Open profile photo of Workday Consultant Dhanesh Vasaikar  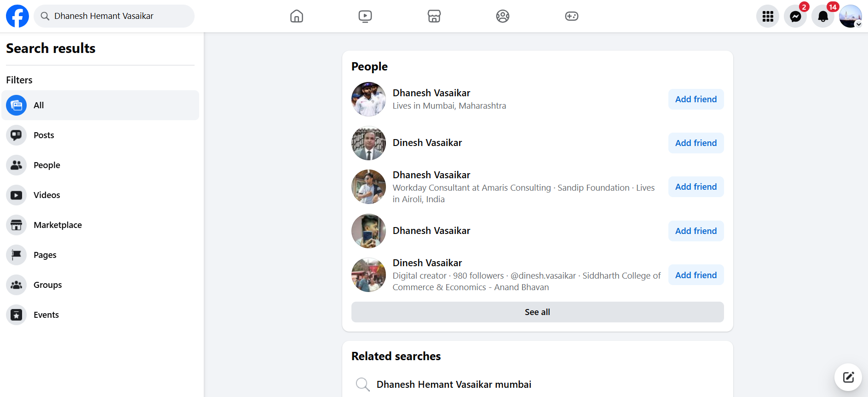click(x=368, y=187)
